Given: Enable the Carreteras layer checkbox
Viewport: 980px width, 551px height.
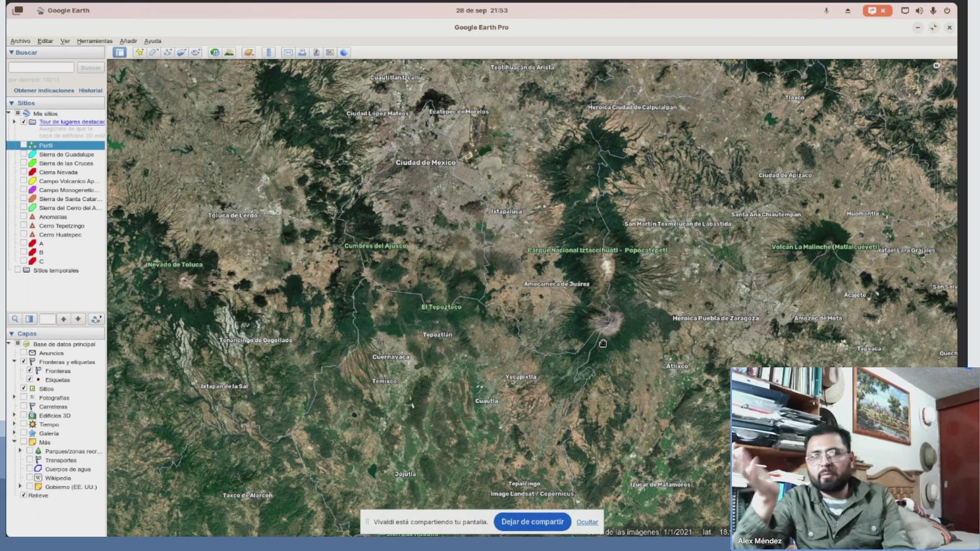Looking at the screenshot, I should (23, 406).
